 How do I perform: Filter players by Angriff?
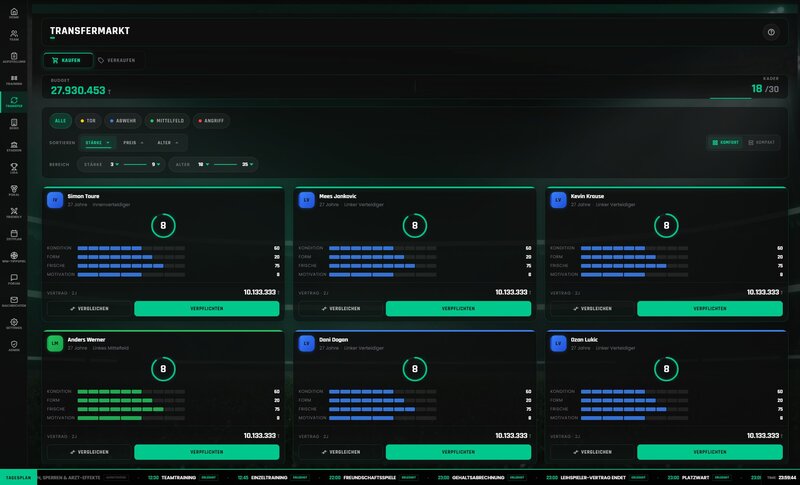[x=211, y=121]
